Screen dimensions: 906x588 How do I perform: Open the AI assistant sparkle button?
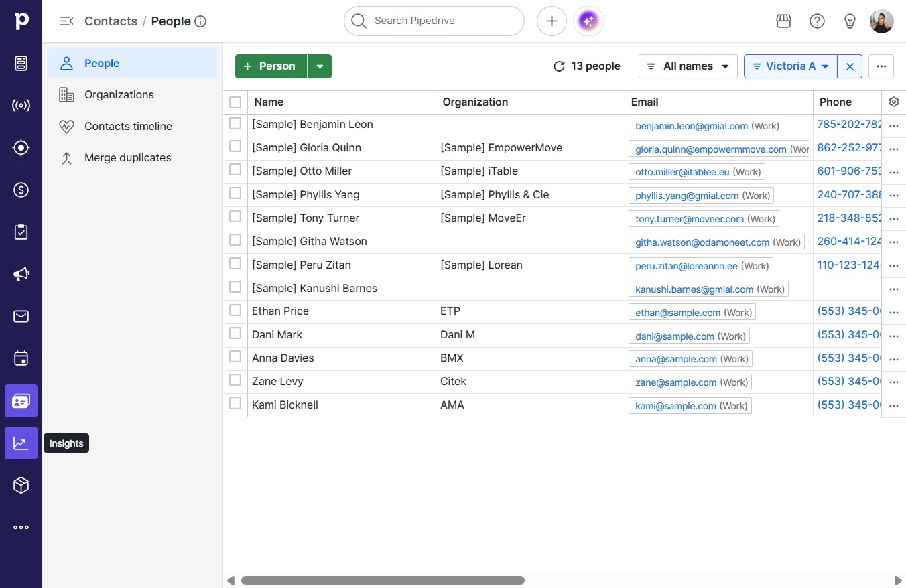click(x=588, y=21)
